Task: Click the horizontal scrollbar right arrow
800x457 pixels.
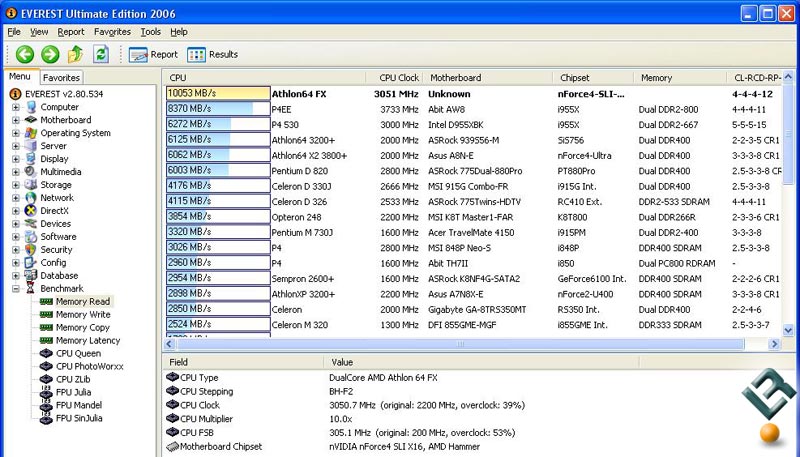Action: tap(774, 344)
